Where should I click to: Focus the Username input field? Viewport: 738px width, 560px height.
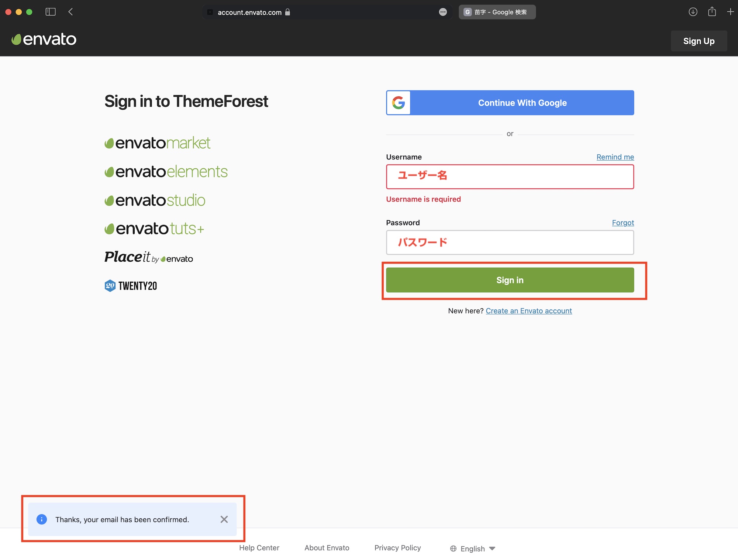510,176
